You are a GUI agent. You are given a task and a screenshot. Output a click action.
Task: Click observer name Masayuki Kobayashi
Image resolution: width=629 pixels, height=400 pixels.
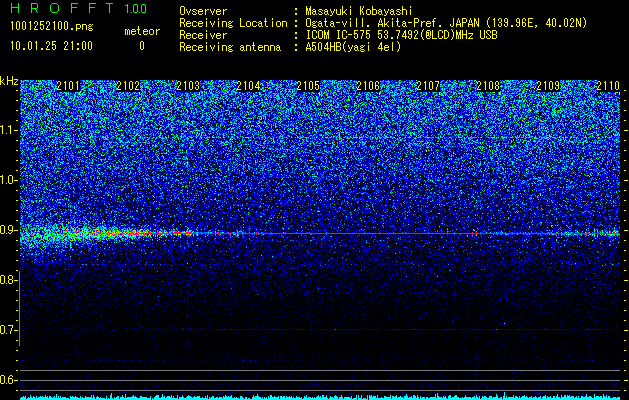tap(359, 11)
